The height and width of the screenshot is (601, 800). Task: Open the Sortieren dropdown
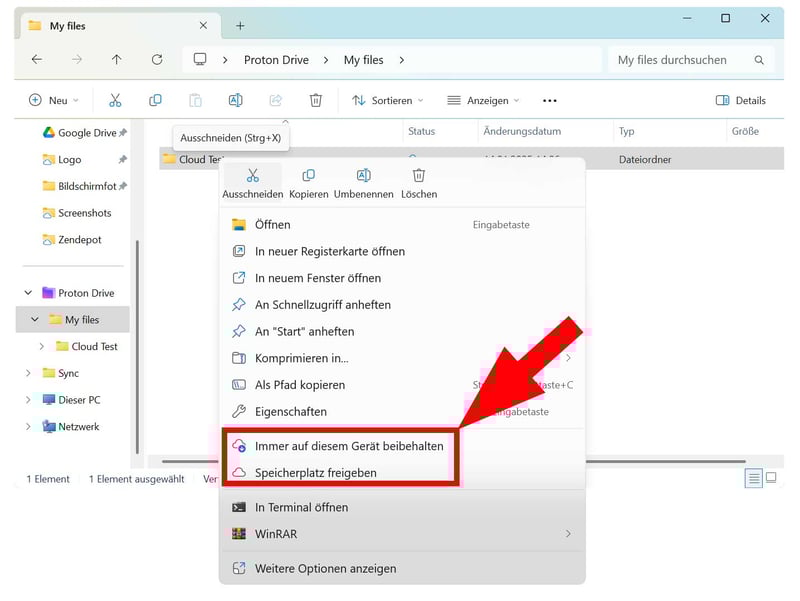pyautogui.click(x=388, y=100)
